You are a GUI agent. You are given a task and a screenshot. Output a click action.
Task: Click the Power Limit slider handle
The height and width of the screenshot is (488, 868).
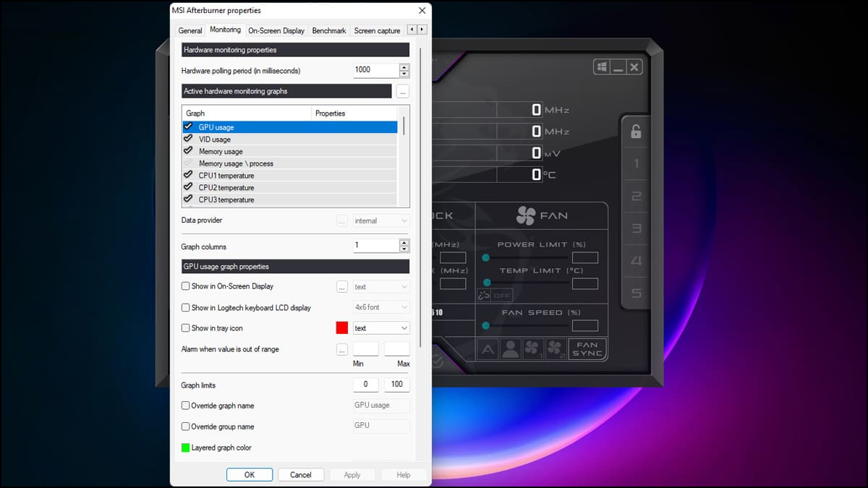click(486, 257)
